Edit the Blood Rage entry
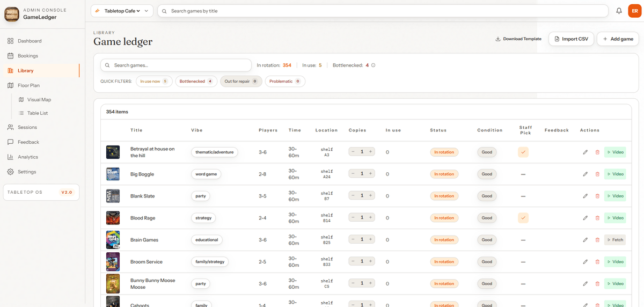 click(x=586, y=218)
